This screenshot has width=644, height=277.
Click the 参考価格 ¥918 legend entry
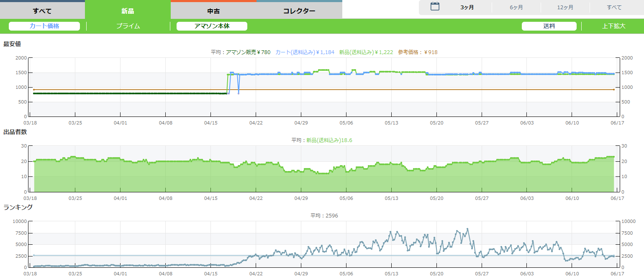point(418,52)
